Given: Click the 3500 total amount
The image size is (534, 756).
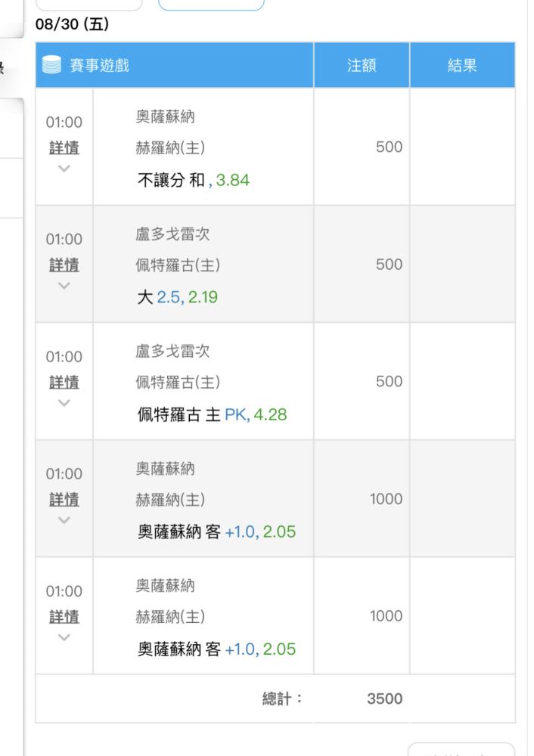Looking at the screenshot, I should [384, 699].
